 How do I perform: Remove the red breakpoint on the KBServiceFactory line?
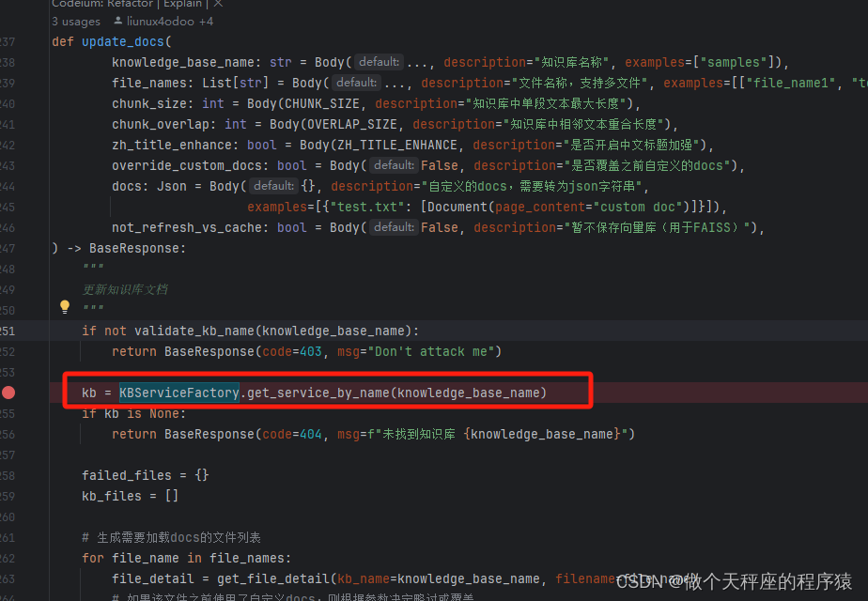coord(8,393)
